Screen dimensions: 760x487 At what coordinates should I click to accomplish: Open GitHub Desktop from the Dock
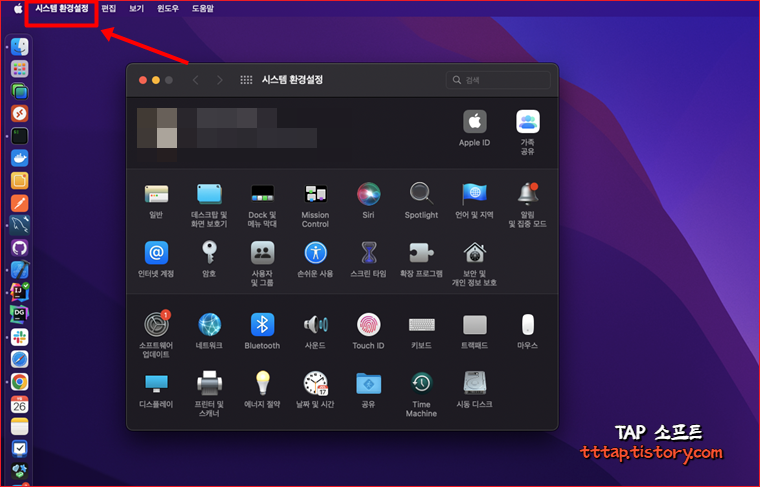click(x=19, y=248)
